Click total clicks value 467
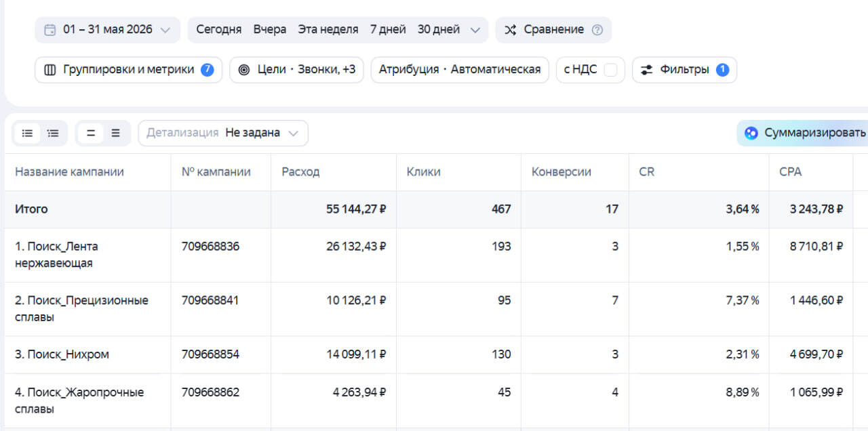Screen dimensions: 868x431 tap(501, 209)
